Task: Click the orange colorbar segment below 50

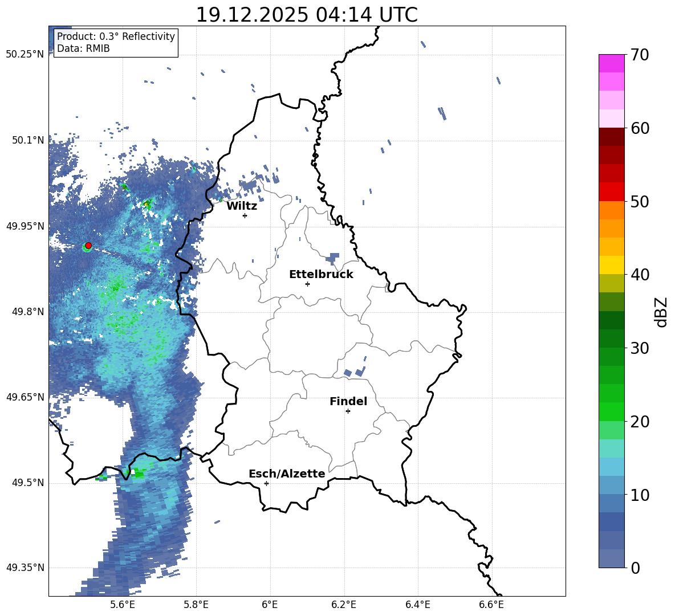Action: [x=611, y=210]
